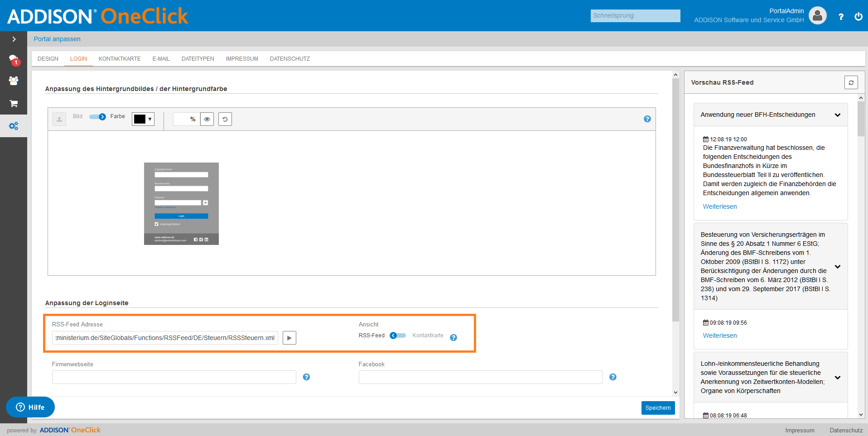Click the background image upload icon
868x436 pixels.
(59, 119)
